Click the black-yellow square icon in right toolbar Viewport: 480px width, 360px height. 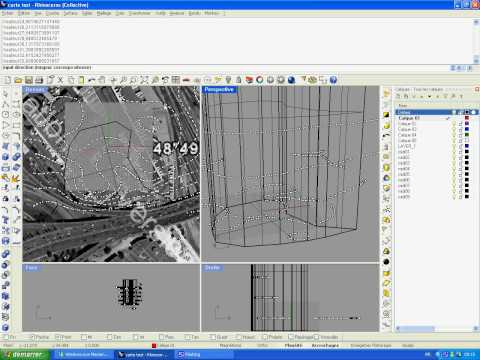pyautogui.click(x=386, y=115)
